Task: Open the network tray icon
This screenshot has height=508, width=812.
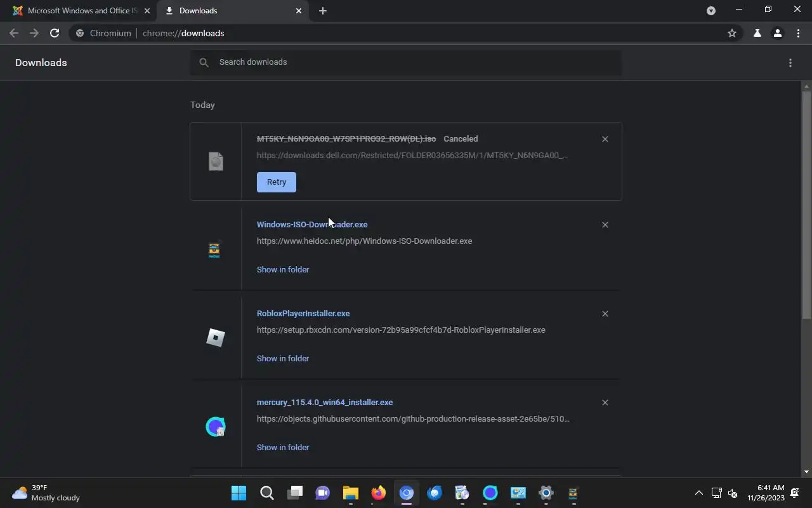Action: pyautogui.click(x=716, y=493)
